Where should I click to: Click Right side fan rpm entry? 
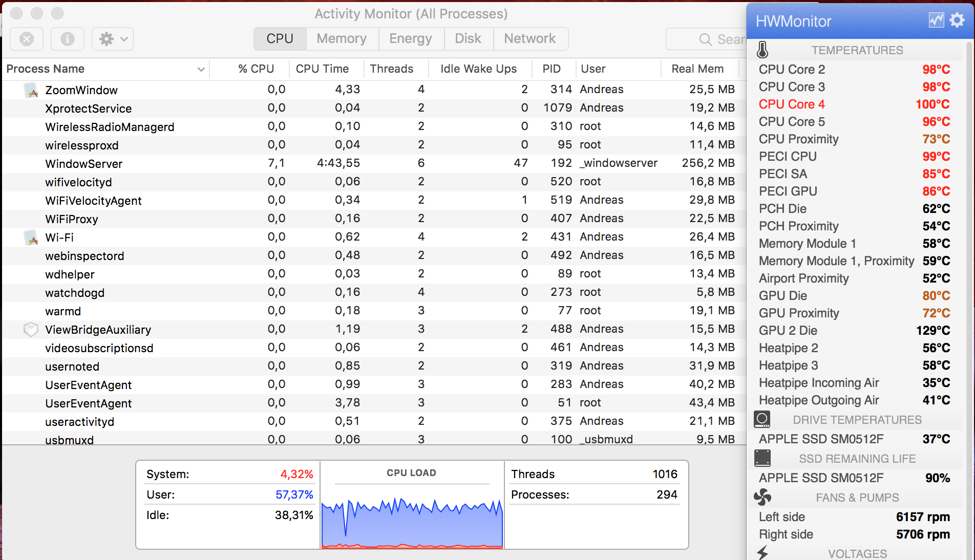pyautogui.click(x=854, y=534)
